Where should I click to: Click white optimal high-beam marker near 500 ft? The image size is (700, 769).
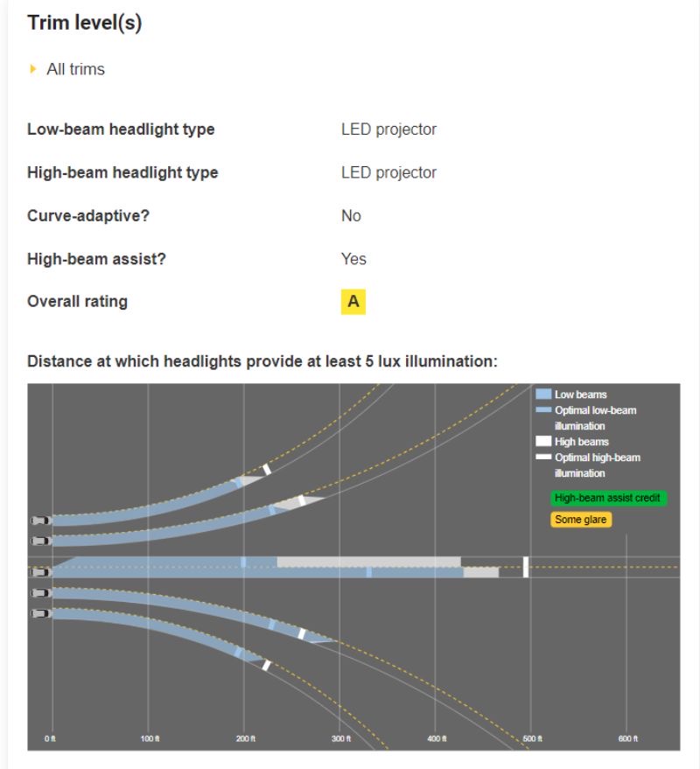526,567
